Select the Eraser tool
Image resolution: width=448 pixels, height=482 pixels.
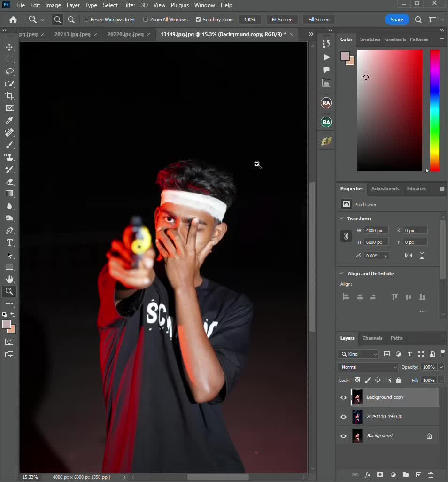point(9,181)
